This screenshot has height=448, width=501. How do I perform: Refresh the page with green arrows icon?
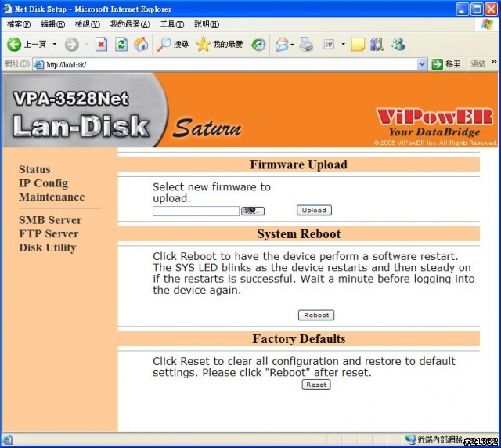click(x=121, y=45)
